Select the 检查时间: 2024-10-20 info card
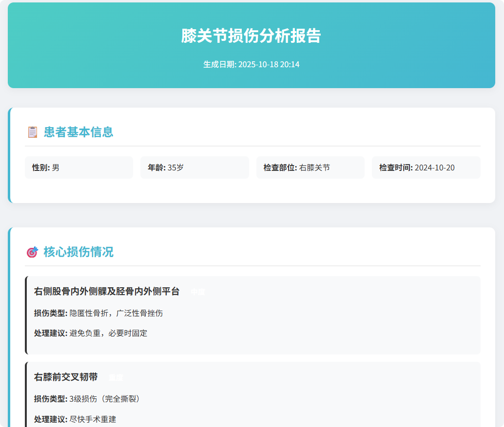 pyautogui.click(x=426, y=167)
